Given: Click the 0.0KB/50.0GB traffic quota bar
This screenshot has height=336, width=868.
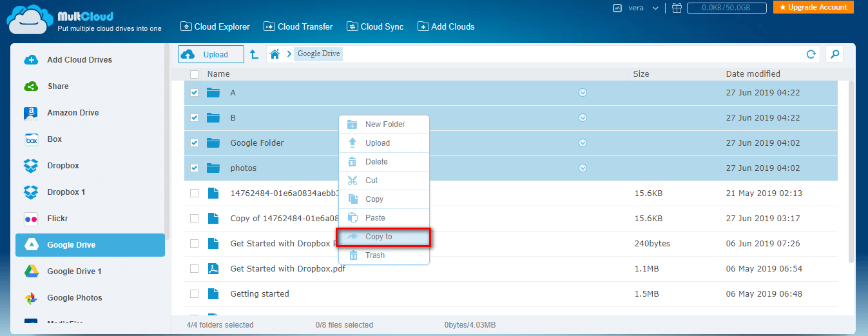Looking at the screenshot, I should pos(726,8).
